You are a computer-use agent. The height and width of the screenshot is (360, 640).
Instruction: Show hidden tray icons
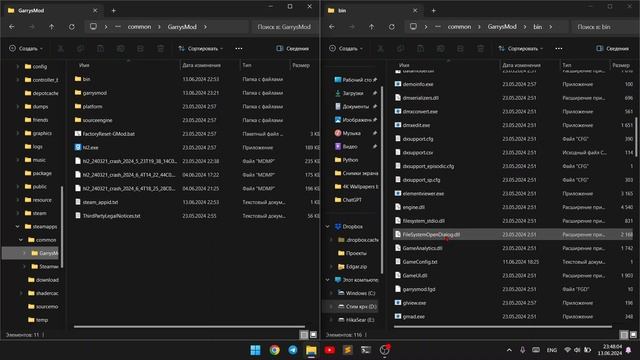[x=509, y=350]
